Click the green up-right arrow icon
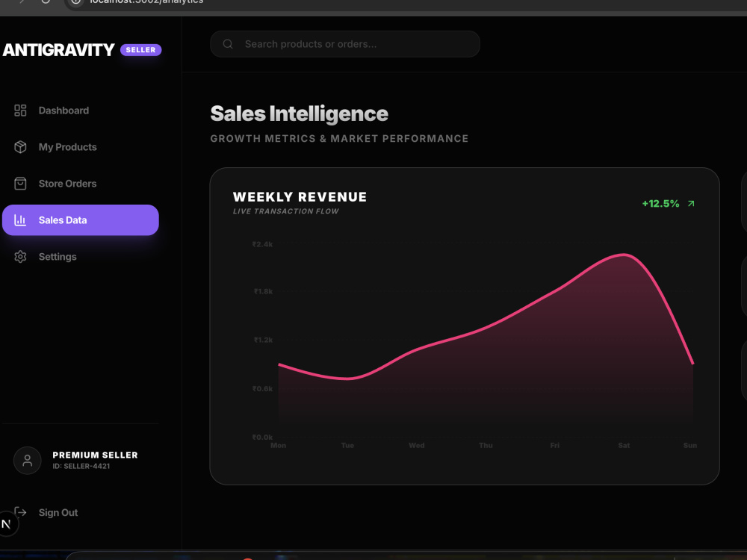747x560 pixels. pos(691,204)
